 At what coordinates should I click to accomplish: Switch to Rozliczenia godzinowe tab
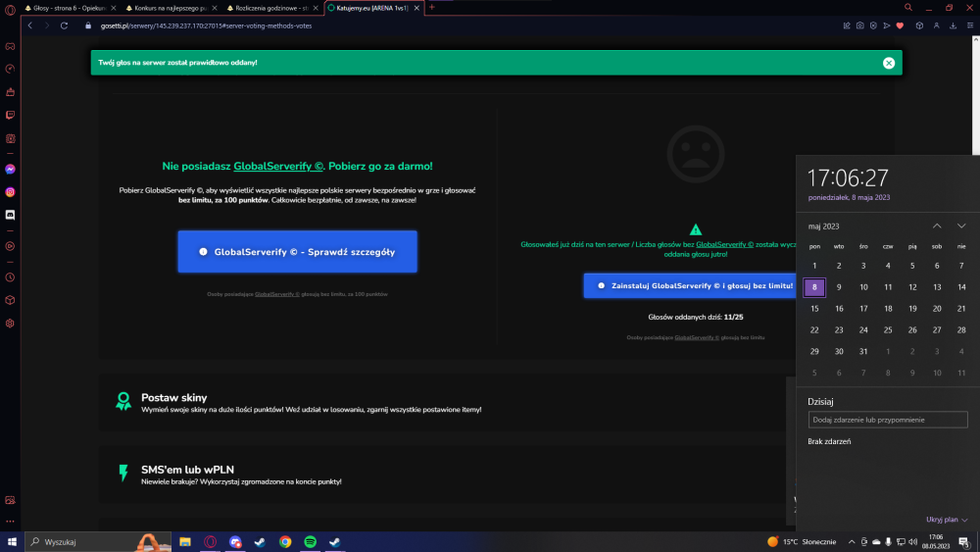click(271, 8)
